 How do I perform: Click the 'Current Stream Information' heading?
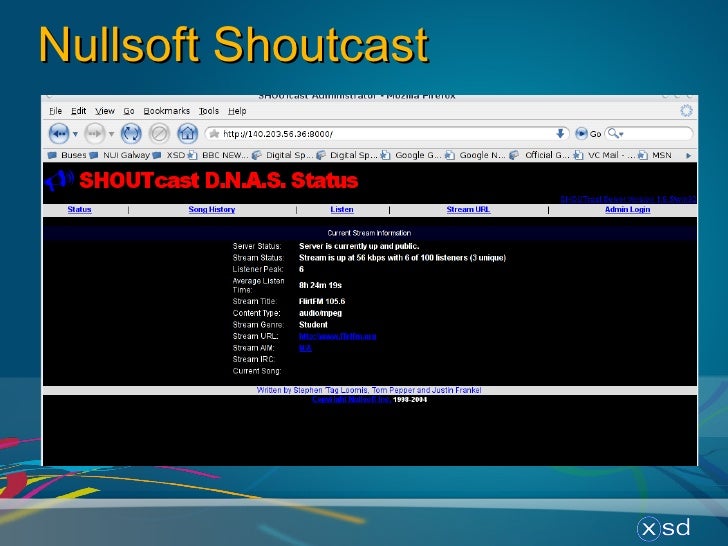click(x=369, y=233)
